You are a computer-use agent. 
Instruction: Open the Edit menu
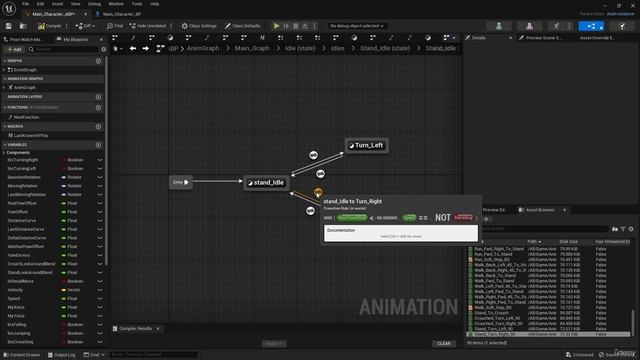pos(40,4)
